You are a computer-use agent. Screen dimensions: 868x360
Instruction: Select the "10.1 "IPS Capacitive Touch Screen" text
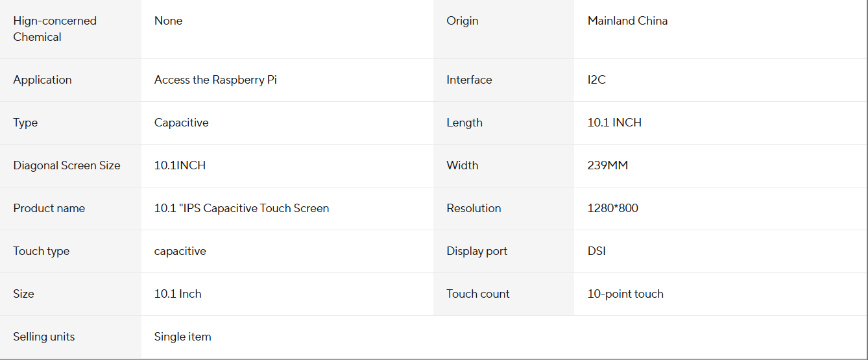(x=241, y=208)
